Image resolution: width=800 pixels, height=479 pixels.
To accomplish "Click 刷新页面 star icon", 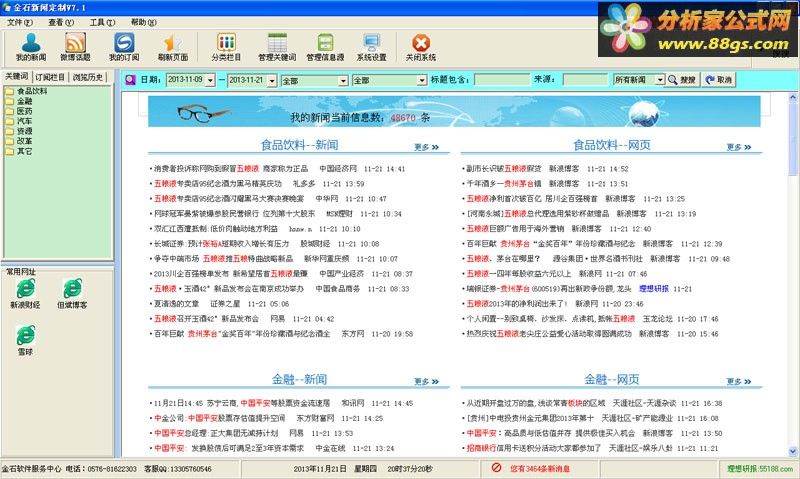I will [172, 47].
